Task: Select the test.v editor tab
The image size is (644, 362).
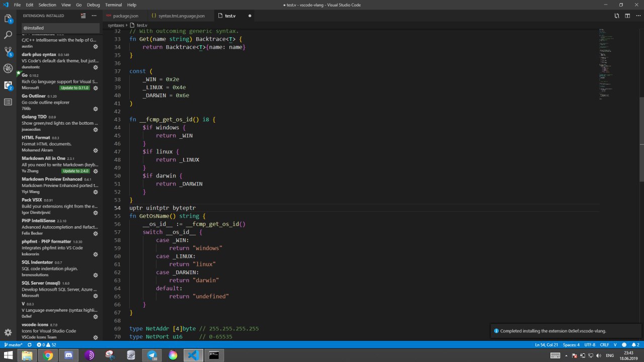Action: point(234,16)
